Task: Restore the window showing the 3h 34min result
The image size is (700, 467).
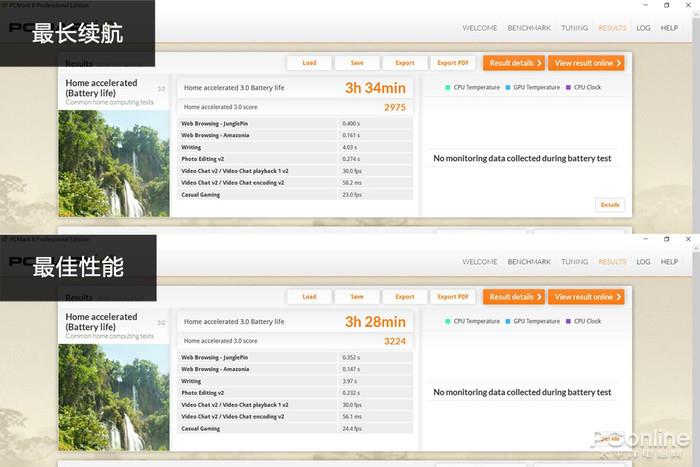Action: click(x=667, y=5)
